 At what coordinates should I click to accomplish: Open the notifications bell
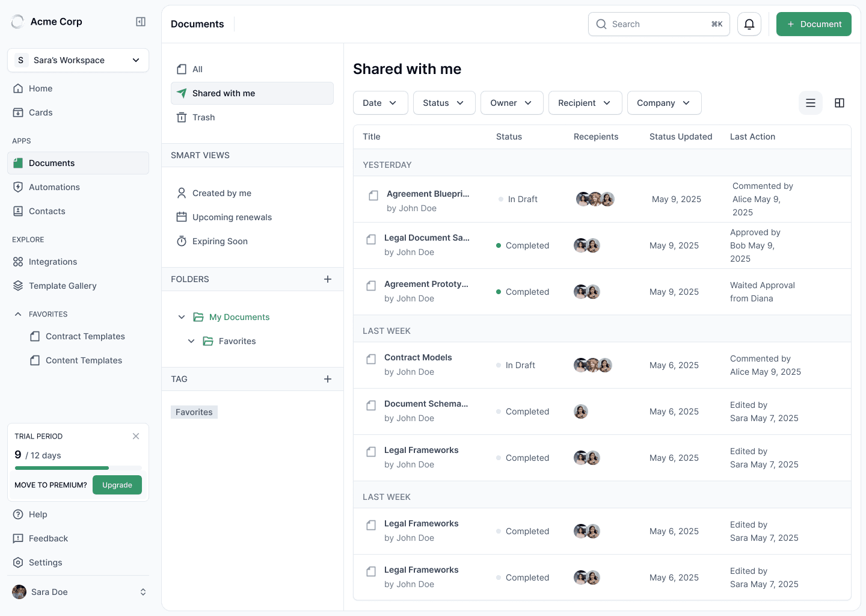click(749, 24)
